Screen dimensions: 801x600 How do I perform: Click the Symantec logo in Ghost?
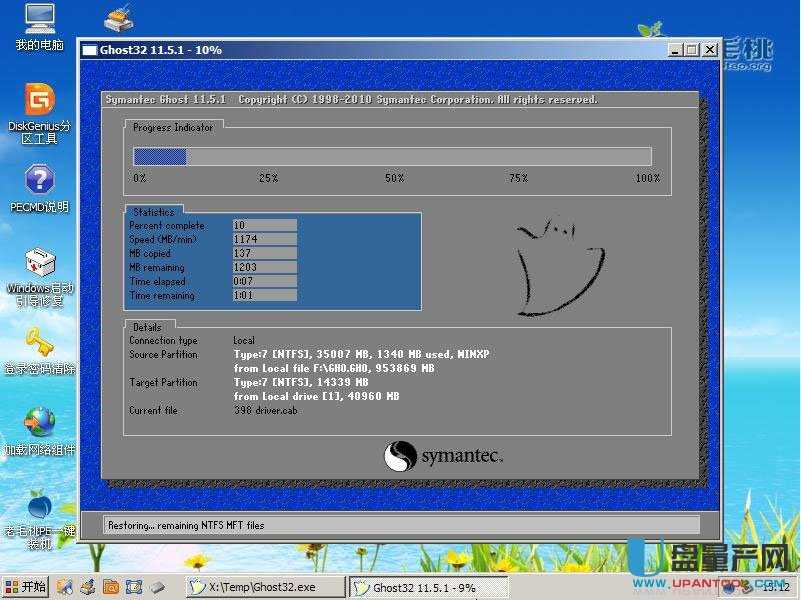[x=443, y=456]
